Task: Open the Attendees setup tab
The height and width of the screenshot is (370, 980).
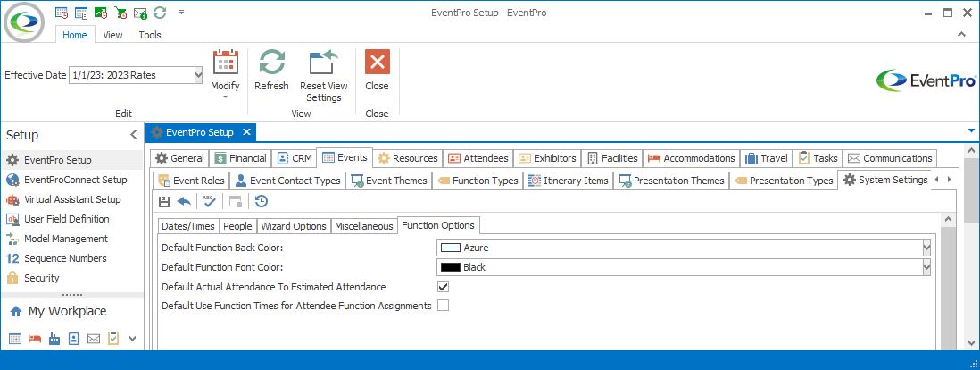Action: coord(478,158)
